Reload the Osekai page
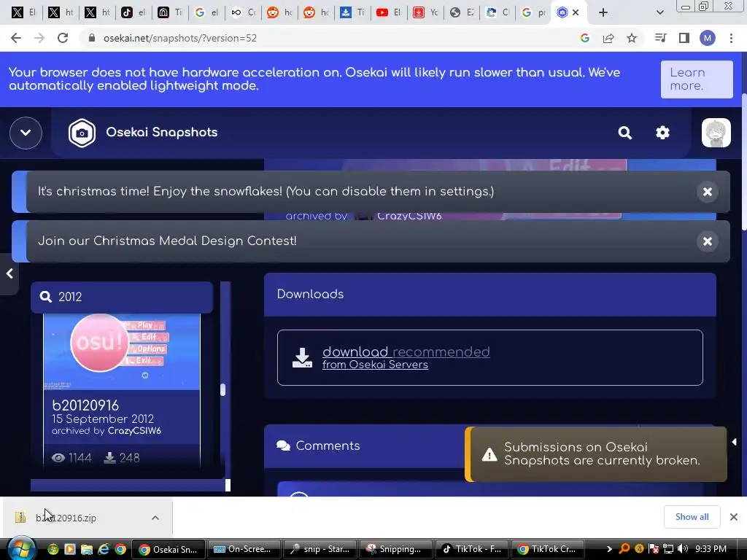The image size is (747, 560). point(63,38)
